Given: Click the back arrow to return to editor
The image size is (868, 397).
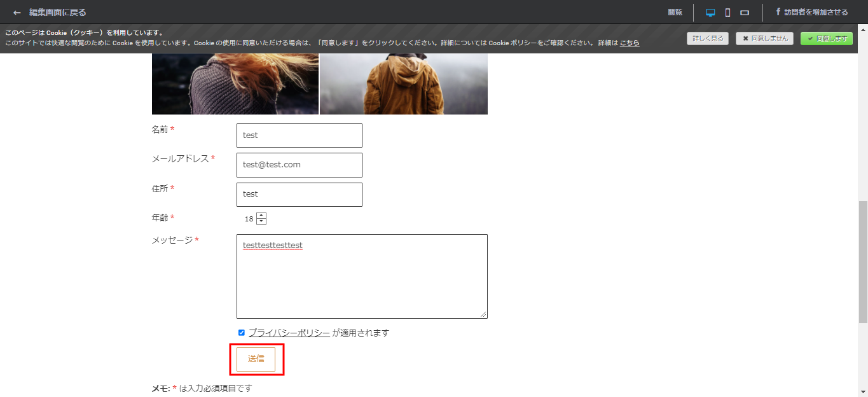Looking at the screenshot, I should point(17,13).
